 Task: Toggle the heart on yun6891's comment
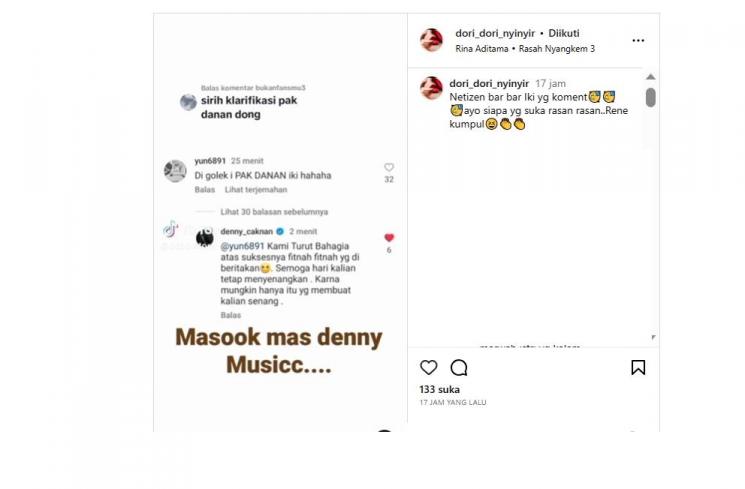[x=389, y=167]
